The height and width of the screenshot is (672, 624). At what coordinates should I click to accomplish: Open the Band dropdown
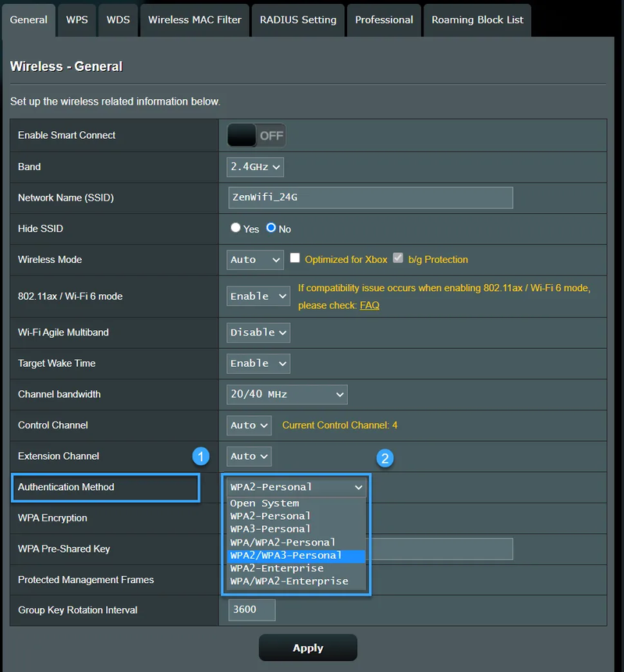click(x=255, y=167)
